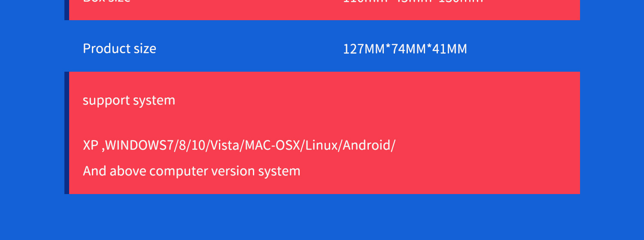Click the cut-off box dimensions value at top

pos(413,1)
